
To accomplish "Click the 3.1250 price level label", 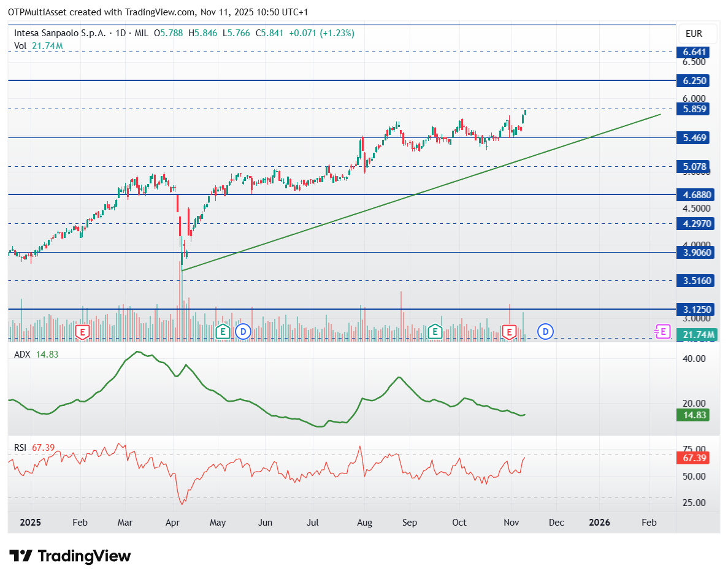I will coord(695,310).
